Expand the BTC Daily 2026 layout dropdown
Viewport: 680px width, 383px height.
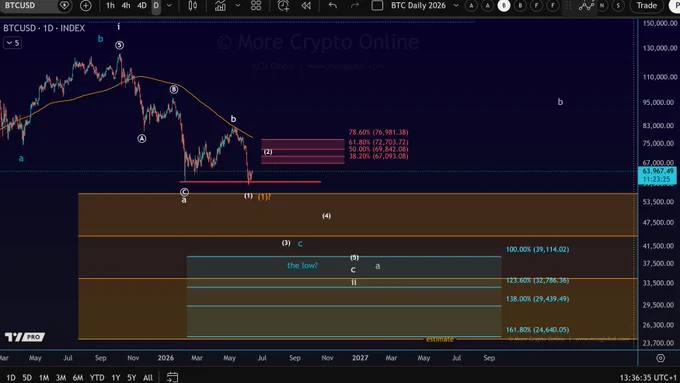(456, 6)
